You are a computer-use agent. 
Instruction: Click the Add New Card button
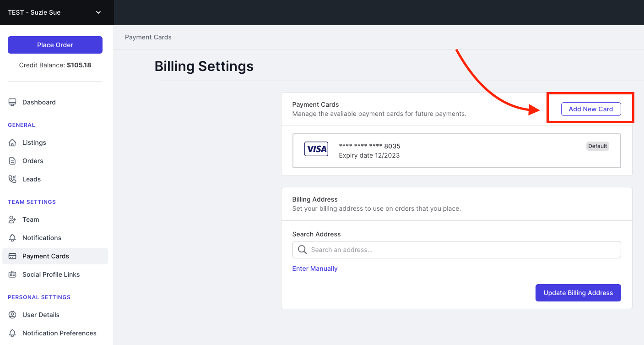click(x=590, y=109)
